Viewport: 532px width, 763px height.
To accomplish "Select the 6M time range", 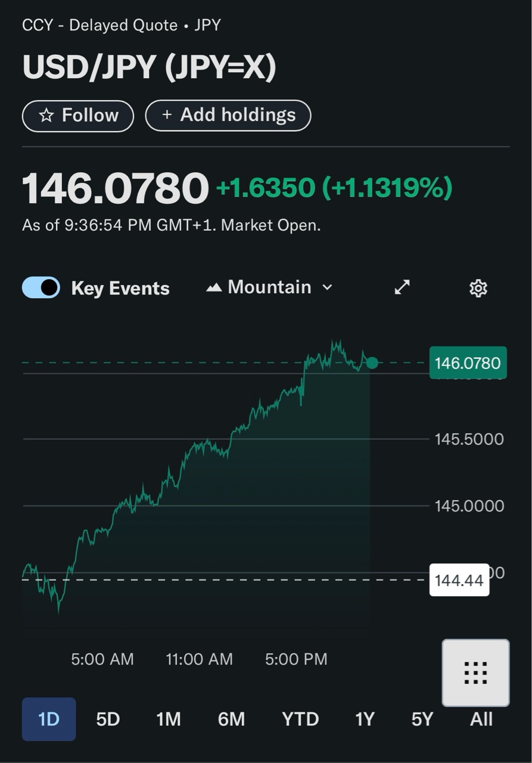I will pos(231,719).
